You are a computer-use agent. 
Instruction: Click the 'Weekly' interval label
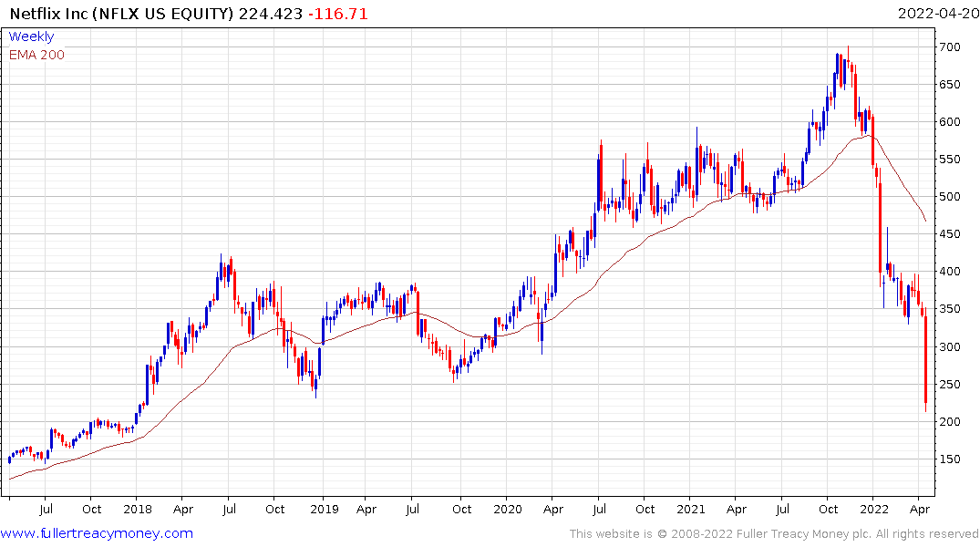[31, 36]
